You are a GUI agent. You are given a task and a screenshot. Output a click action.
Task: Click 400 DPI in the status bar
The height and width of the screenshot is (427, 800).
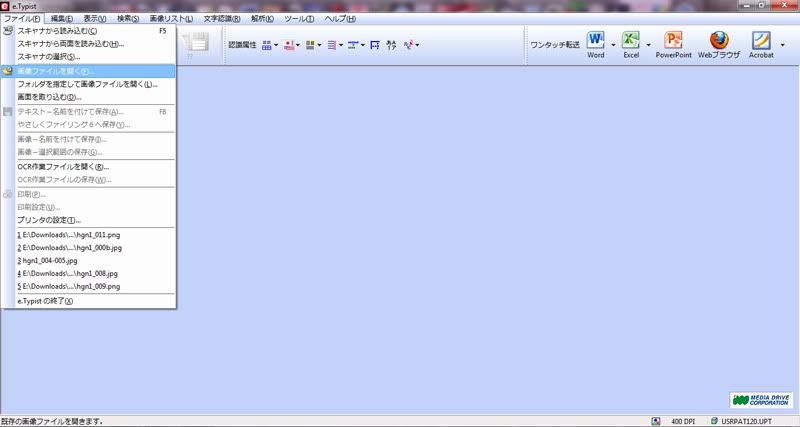pyautogui.click(x=683, y=422)
